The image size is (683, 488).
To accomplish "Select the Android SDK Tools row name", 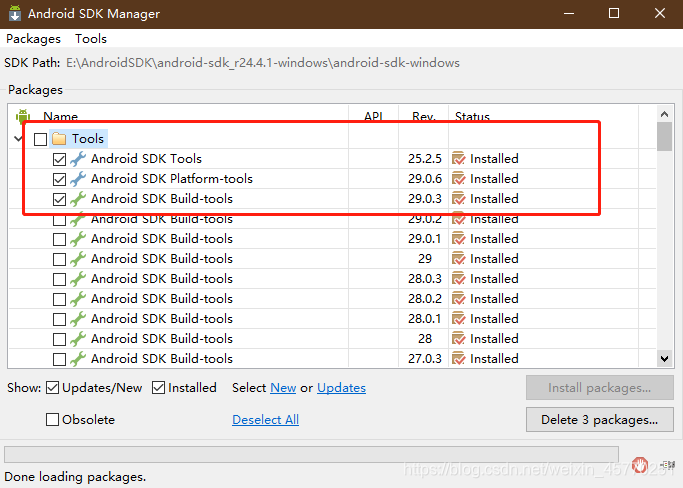I will tap(146, 159).
